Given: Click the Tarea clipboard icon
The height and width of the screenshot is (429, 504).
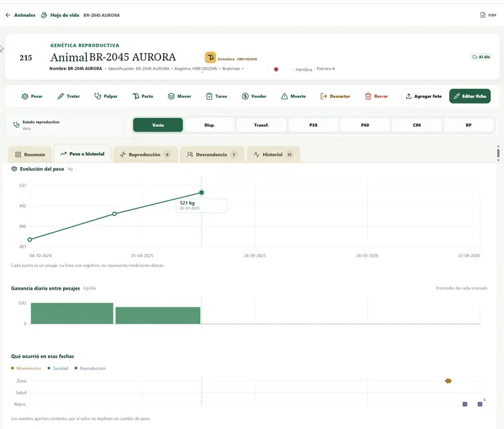Looking at the screenshot, I should click(209, 96).
